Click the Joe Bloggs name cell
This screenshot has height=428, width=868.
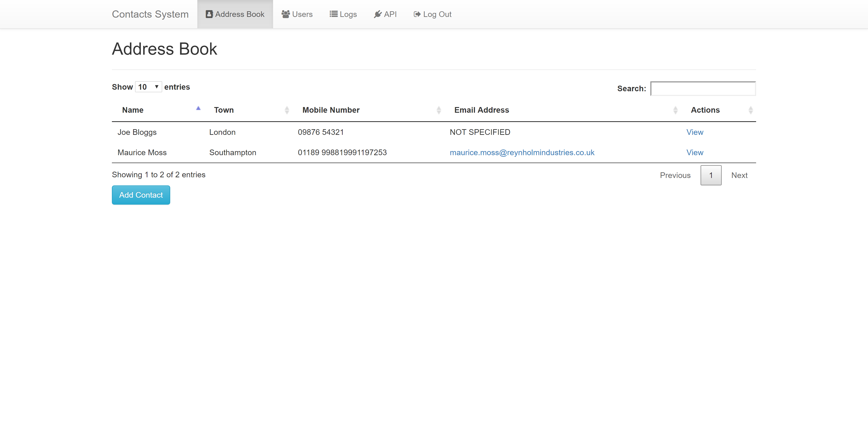(137, 132)
